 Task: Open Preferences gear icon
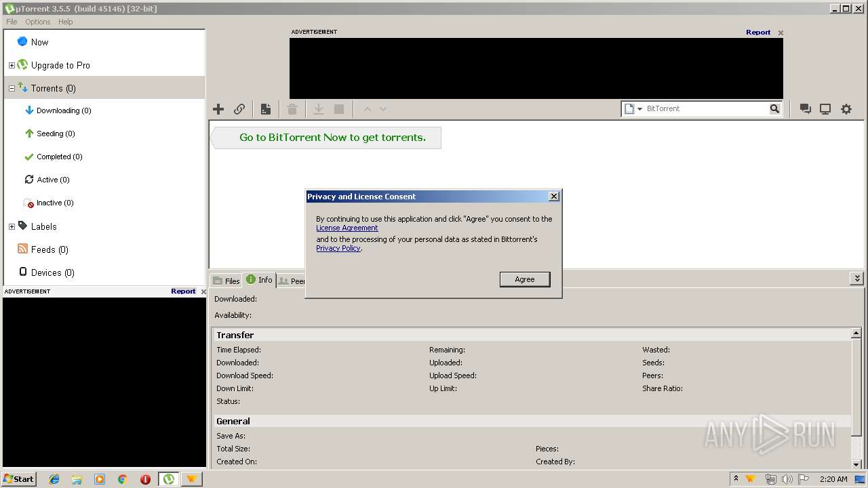[x=846, y=109]
